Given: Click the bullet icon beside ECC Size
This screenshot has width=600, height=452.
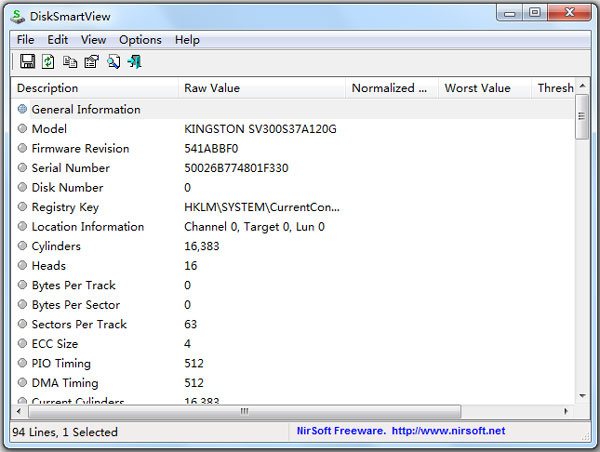Looking at the screenshot, I should tap(22, 343).
